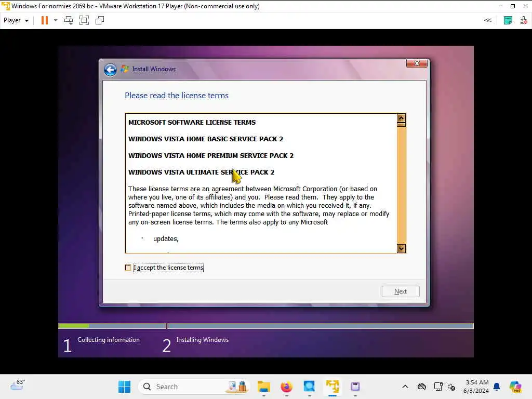This screenshot has width=532, height=399.
Task: Go back using the blue back arrow
Action: [x=110, y=70]
